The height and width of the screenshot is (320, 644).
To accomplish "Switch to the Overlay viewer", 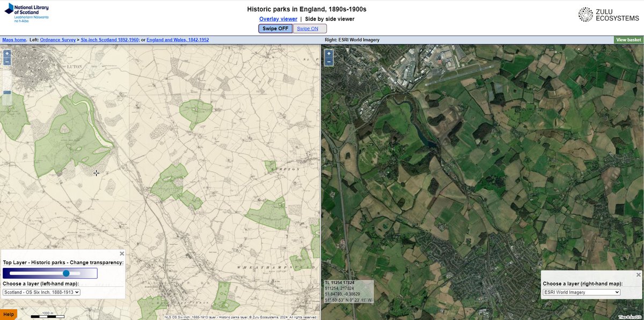I will 277,18.
